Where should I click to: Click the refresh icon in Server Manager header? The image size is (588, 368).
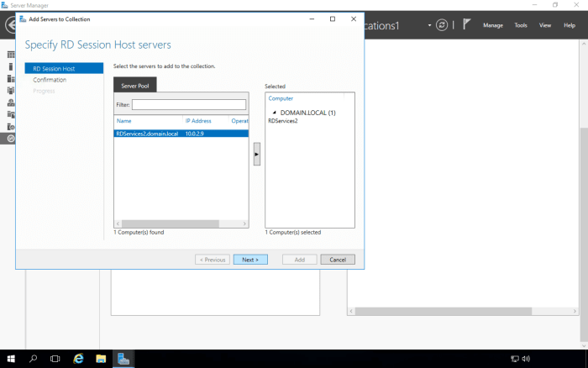click(442, 25)
